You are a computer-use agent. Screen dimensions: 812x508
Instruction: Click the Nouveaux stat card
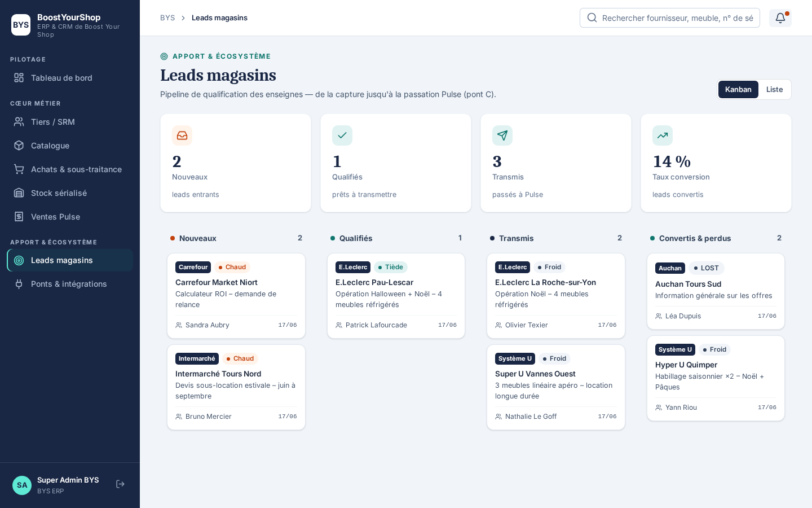(236, 163)
